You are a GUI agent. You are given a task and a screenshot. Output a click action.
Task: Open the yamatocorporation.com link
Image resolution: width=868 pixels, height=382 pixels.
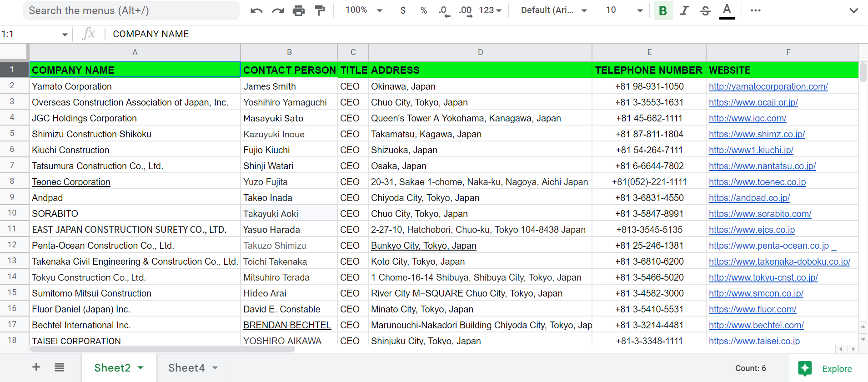pyautogui.click(x=768, y=86)
